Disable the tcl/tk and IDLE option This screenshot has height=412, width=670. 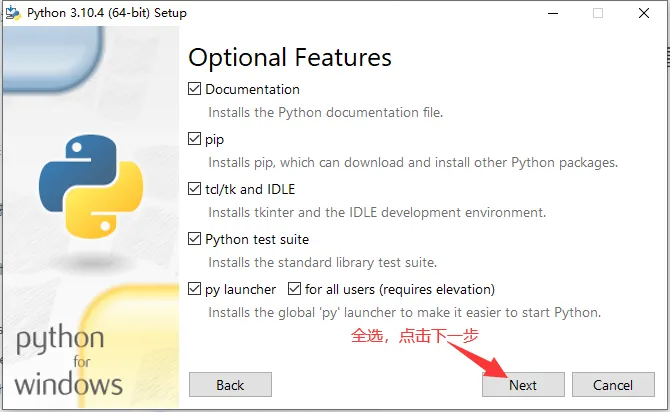[195, 189]
